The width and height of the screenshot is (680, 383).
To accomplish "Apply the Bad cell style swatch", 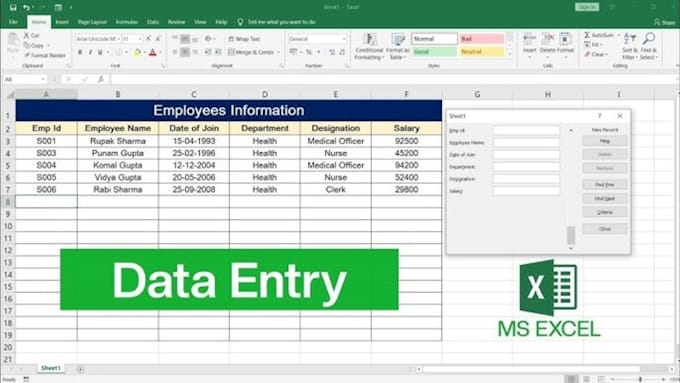I will click(x=482, y=39).
